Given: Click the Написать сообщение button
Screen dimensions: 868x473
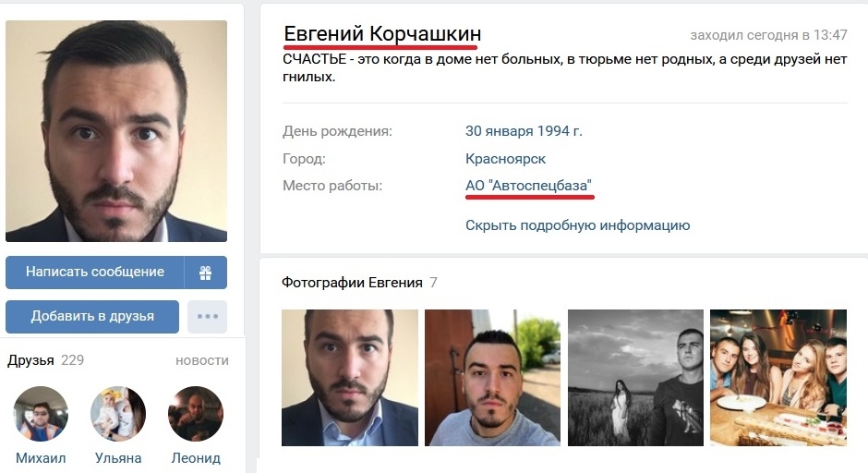Looking at the screenshot, I should coord(95,273).
